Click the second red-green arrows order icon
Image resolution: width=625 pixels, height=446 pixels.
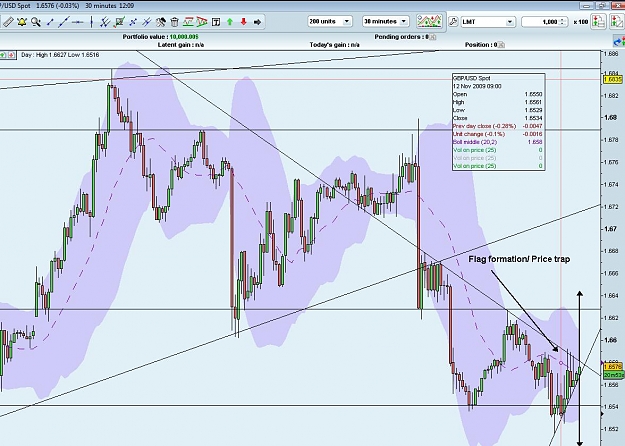point(616,22)
